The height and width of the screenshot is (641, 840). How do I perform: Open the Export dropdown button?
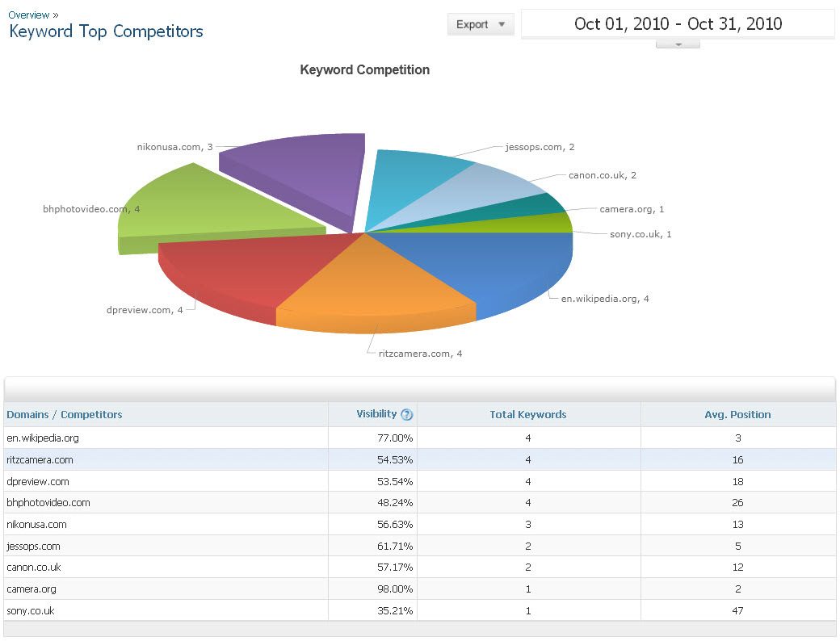(481, 24)
